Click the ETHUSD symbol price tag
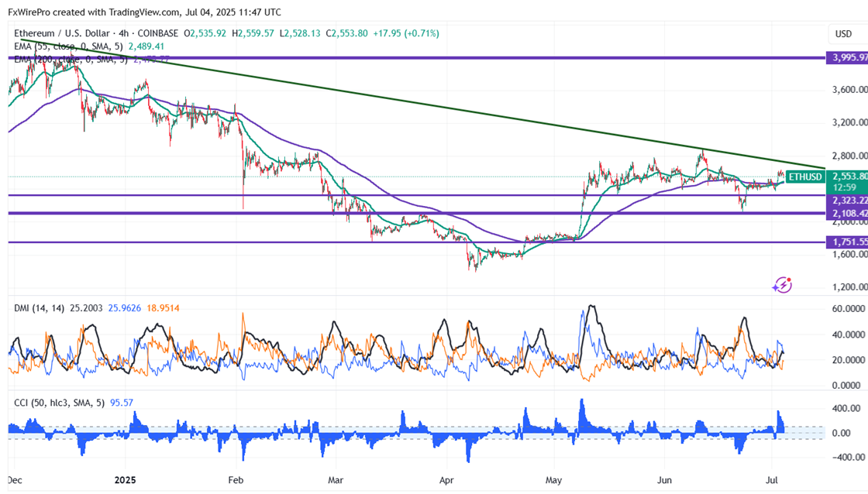This screenshot has height=494, width=868. click(805, 177)
